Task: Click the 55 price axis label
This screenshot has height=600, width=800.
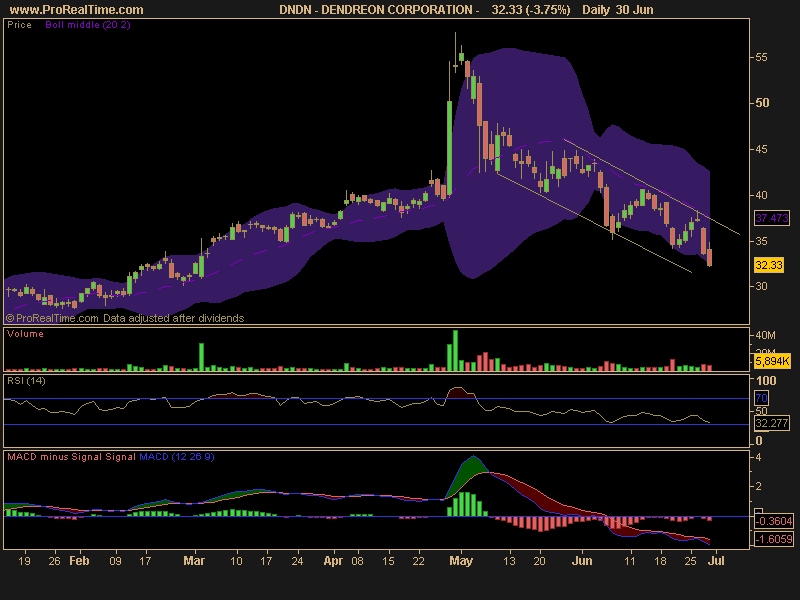Action: pos(761,57)
